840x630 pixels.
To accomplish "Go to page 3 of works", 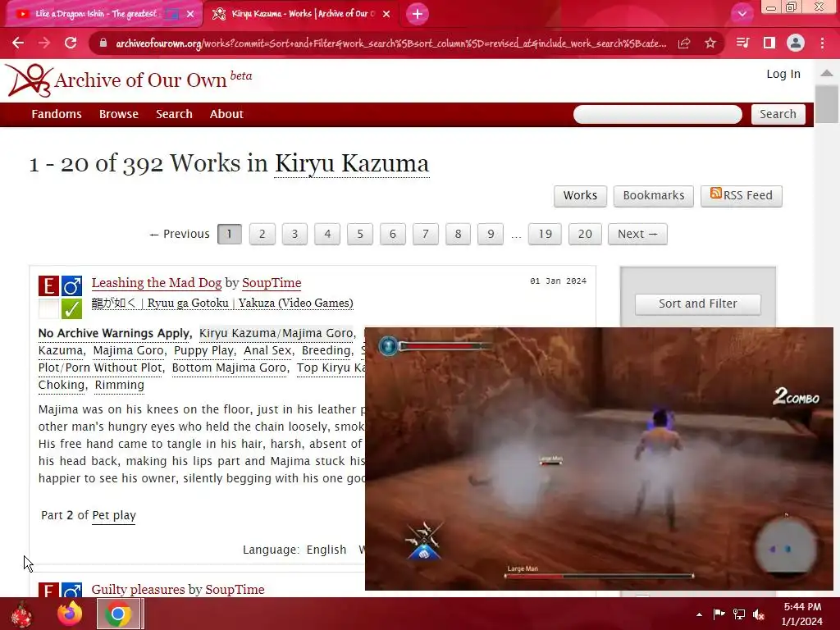I will [x=294, y=234].
